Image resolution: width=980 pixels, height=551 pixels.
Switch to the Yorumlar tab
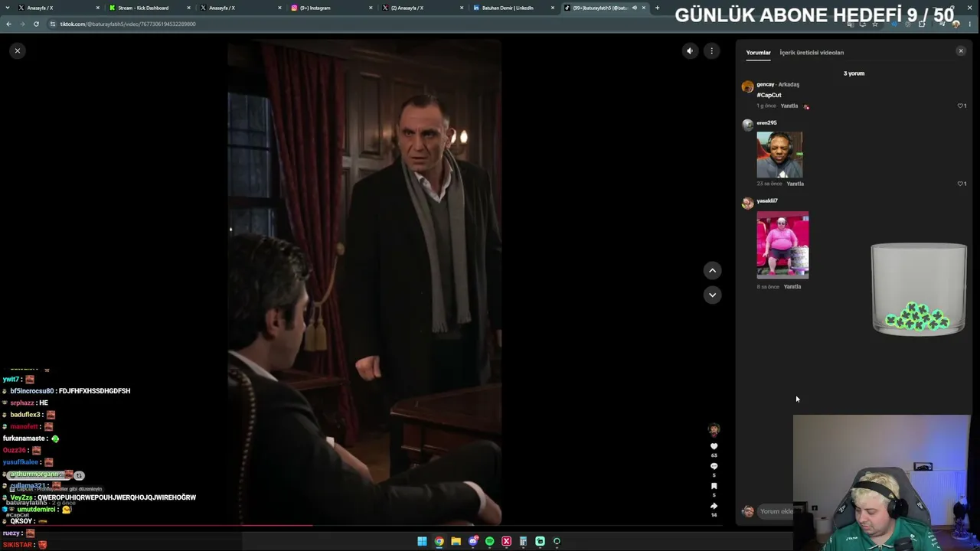(758, 53)
